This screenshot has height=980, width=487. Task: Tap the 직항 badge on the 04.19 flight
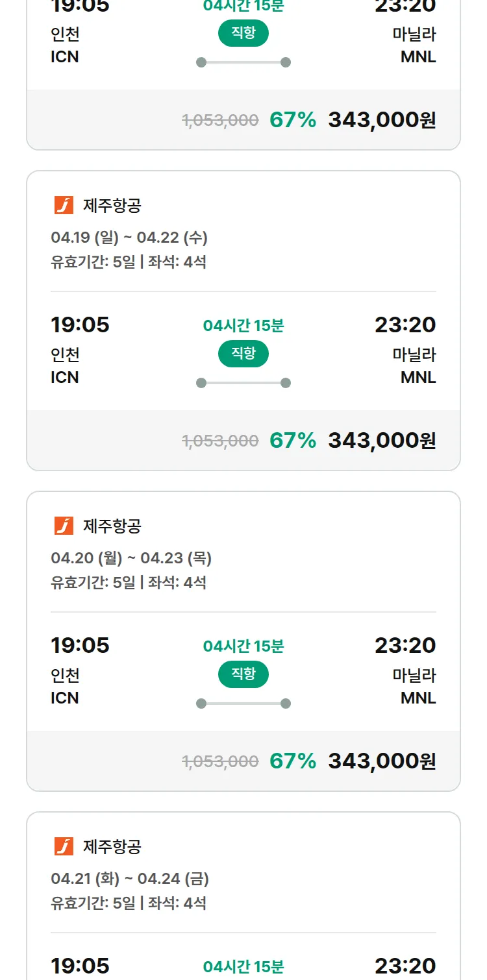[x=243, y=354]
